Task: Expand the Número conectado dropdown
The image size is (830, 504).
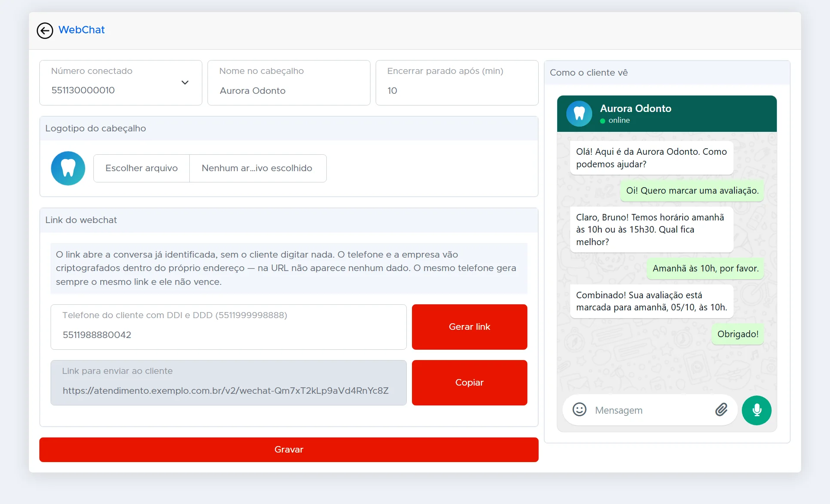Action: (x=121, y=83)
